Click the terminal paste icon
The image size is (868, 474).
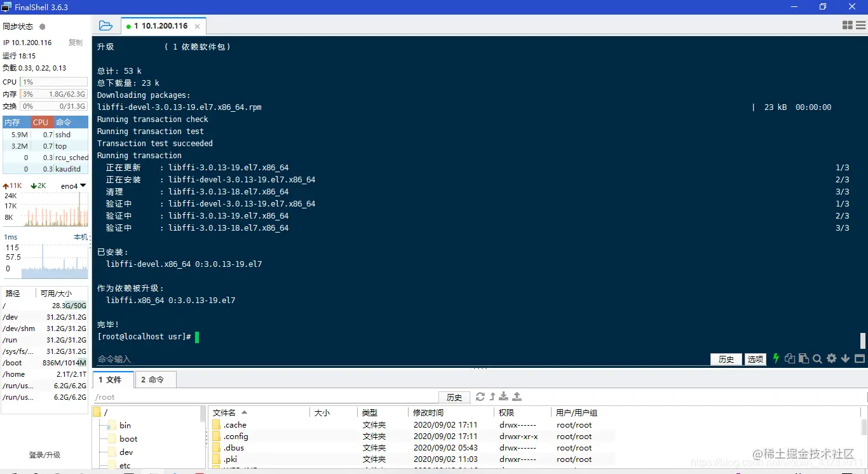click(804, 358)
